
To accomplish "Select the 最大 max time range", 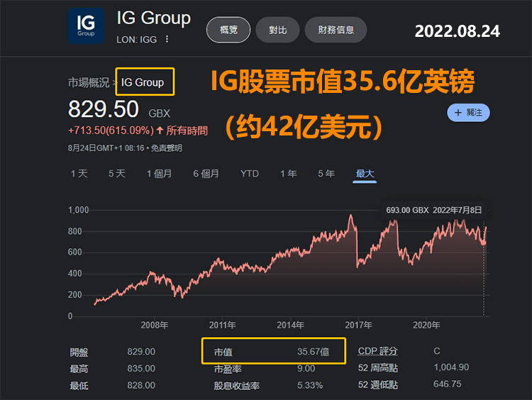I will [365, 174].
